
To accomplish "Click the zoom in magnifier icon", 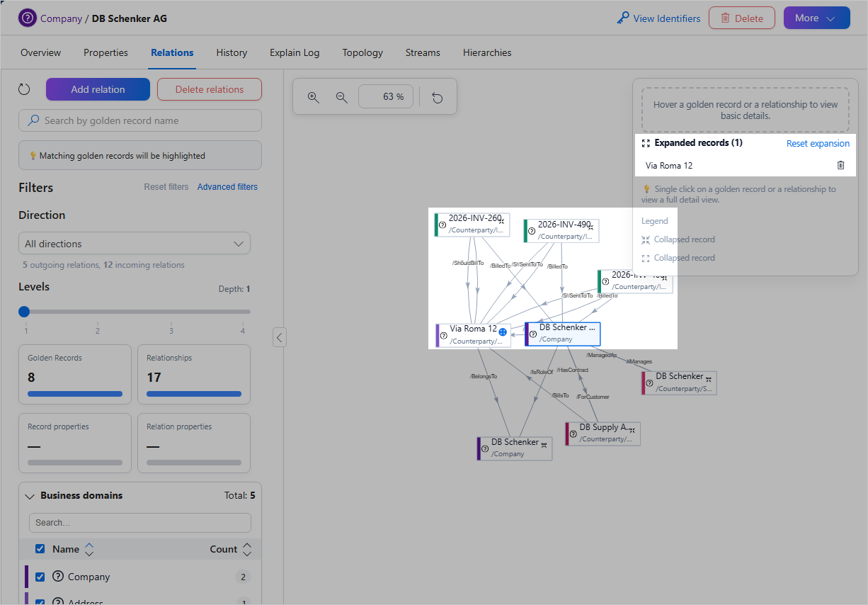I will click(314, 97).
